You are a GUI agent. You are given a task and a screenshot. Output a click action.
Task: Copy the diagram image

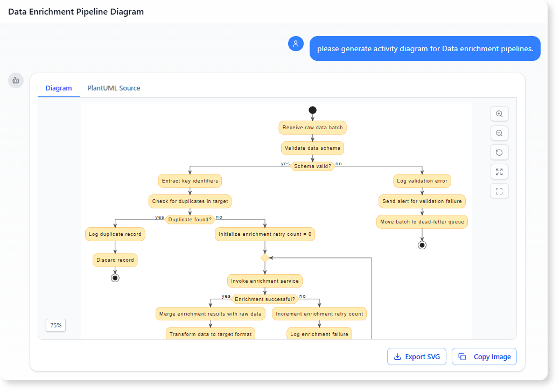pyautogui.click(x=484, y=356)
